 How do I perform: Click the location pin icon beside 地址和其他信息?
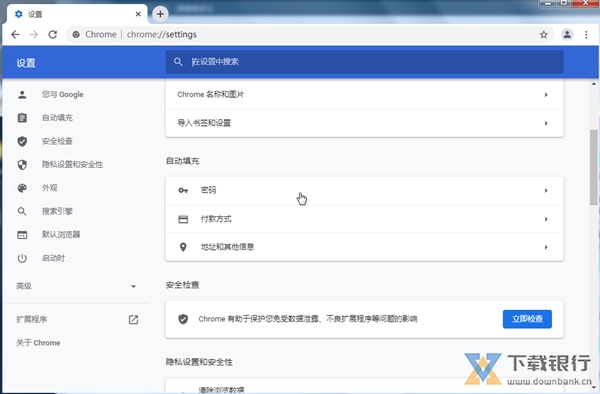[x=183, y=247]
